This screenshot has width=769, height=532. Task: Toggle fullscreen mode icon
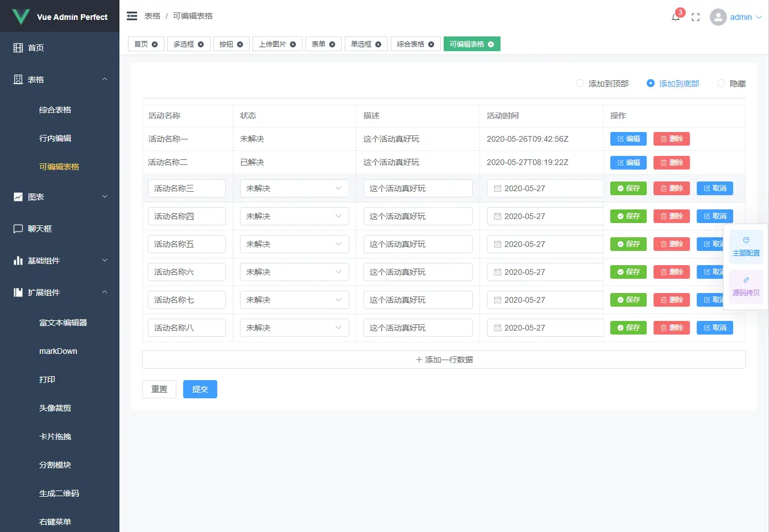(x=696, y=17)
